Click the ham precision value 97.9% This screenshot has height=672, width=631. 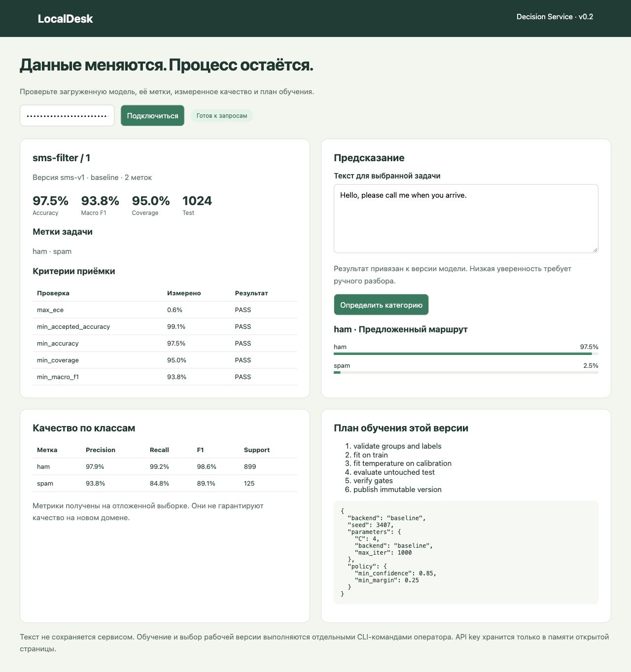95,467
